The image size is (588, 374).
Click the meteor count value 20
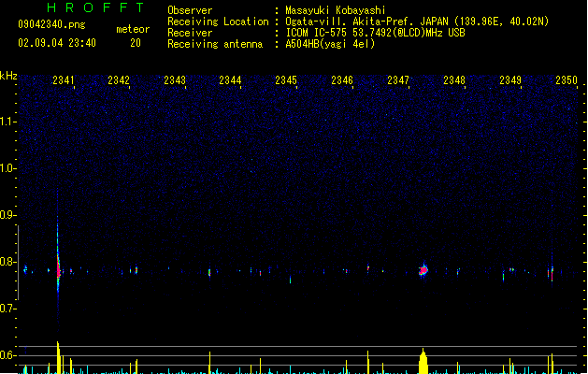tap(136, 43)
